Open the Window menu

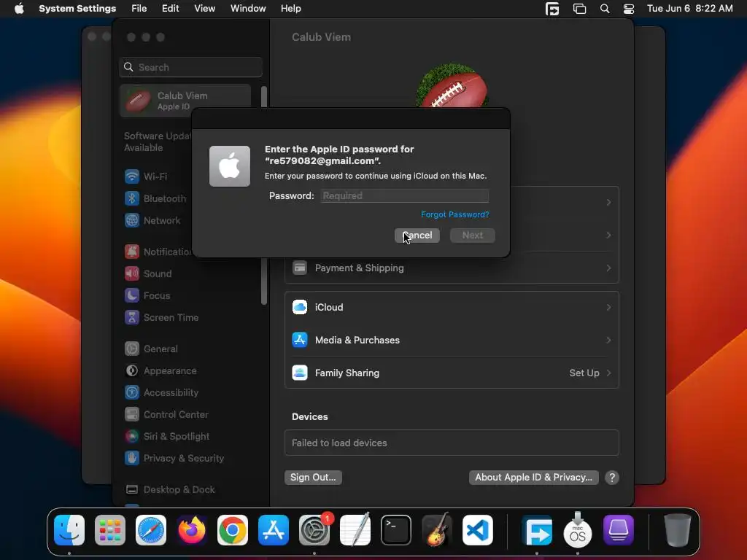click(x=248, y=9)
